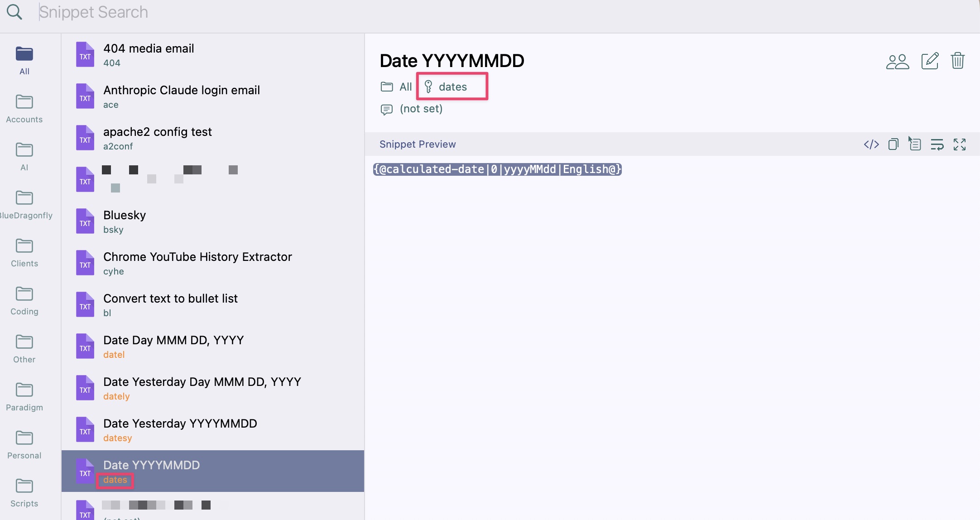Click the (not set) description field
980x520 pixels.
(x=421, y=109)
